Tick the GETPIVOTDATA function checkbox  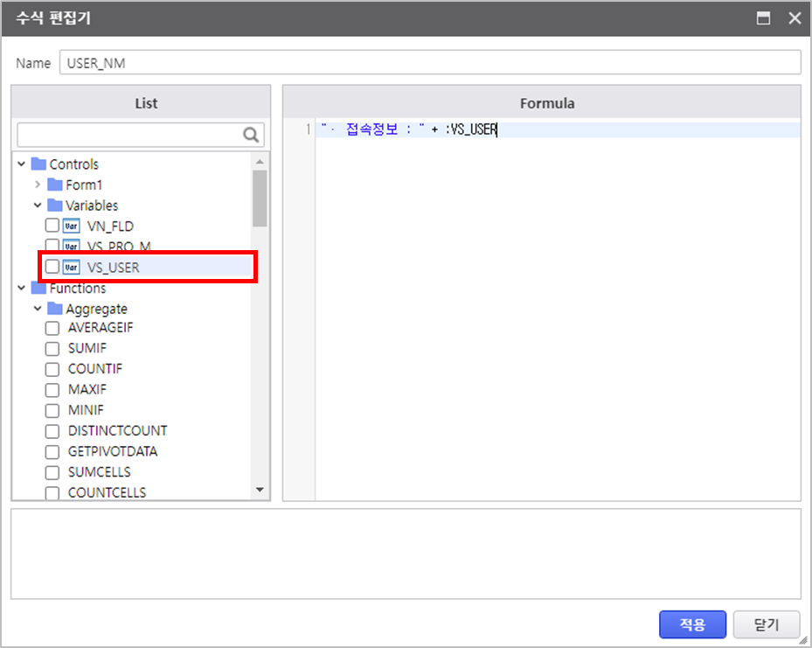[x=52, y=452]
